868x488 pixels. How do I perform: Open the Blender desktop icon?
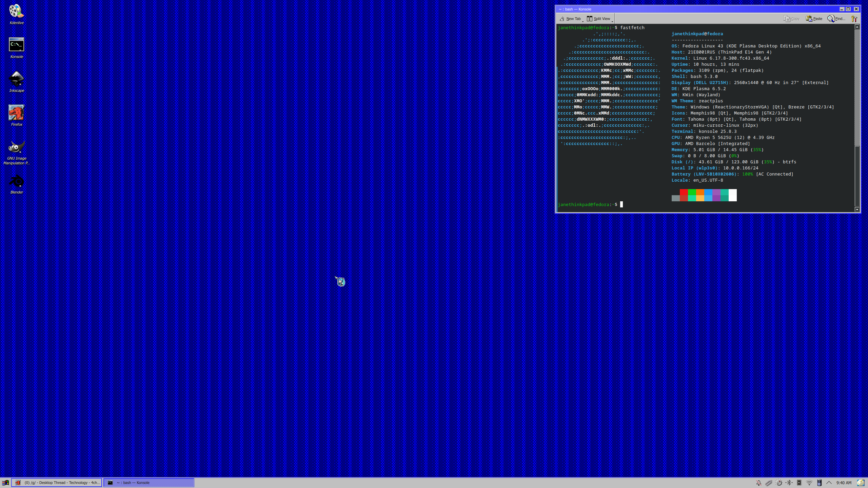coord(16,181)
